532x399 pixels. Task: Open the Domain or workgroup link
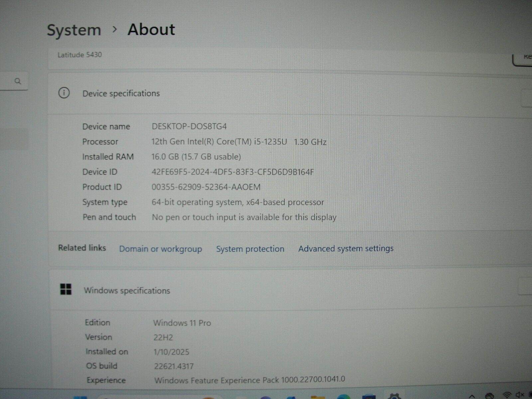coord(161,249)
